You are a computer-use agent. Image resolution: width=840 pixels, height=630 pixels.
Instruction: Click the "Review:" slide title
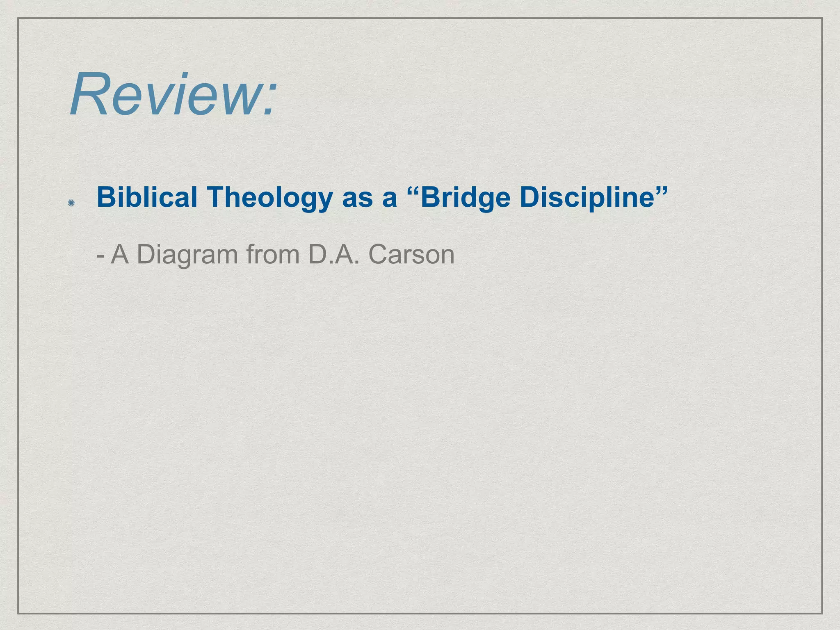(x=172, y=95)
